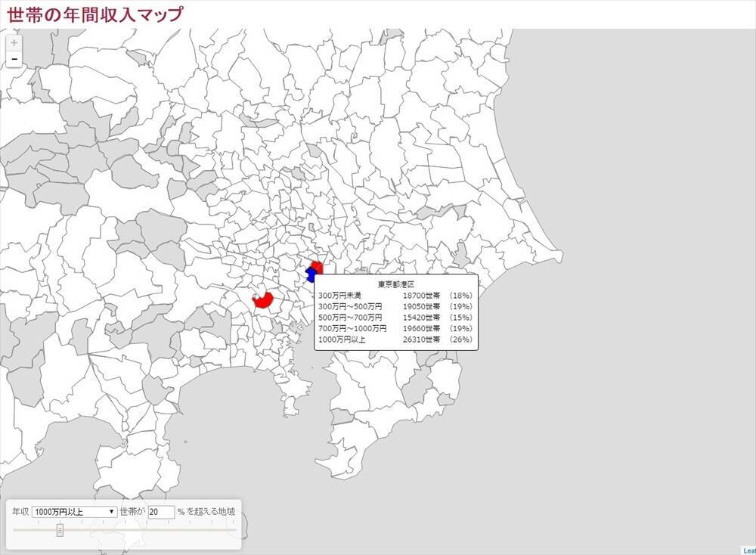The width and height of the screenshot is (756, 555).
Task: Click the 世帯の年間収入マップ page title
Action: tap(94, 14)
